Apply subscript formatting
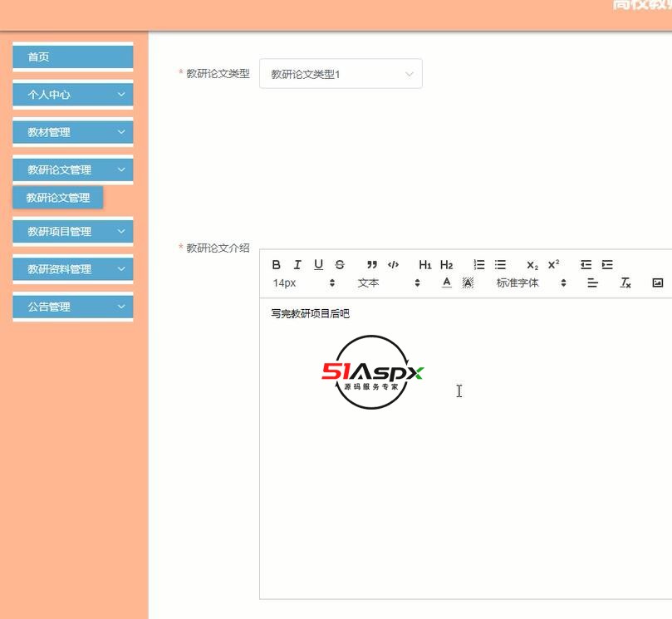Screen dimensions: 672x619 532,264
